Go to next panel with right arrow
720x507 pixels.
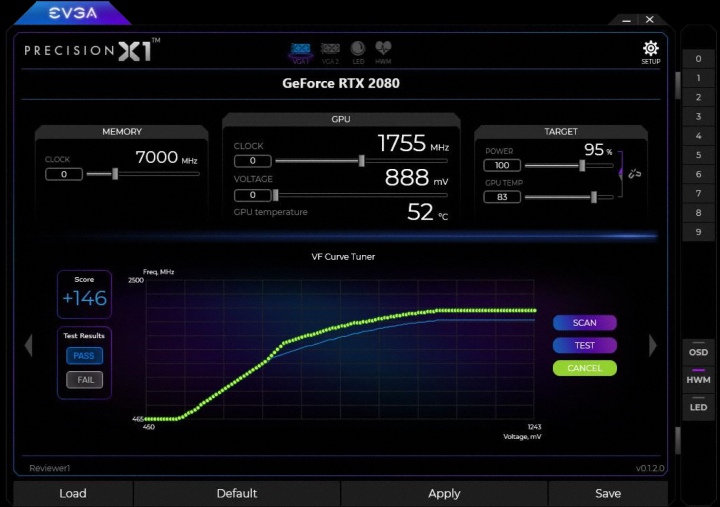pos(652,345)
